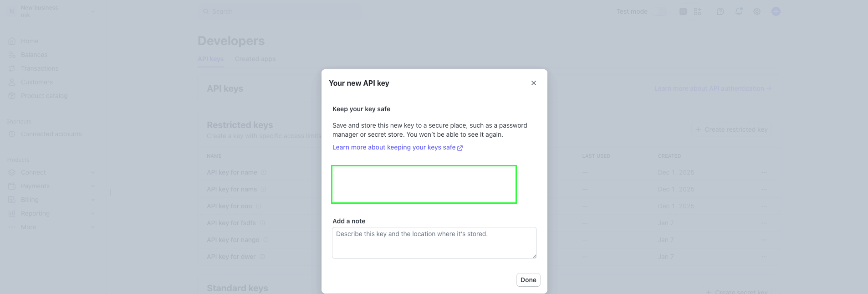The height and width of the screenshot is (294, 868).
Task: Click Create restricted key button
Action: tap(732, 129)
